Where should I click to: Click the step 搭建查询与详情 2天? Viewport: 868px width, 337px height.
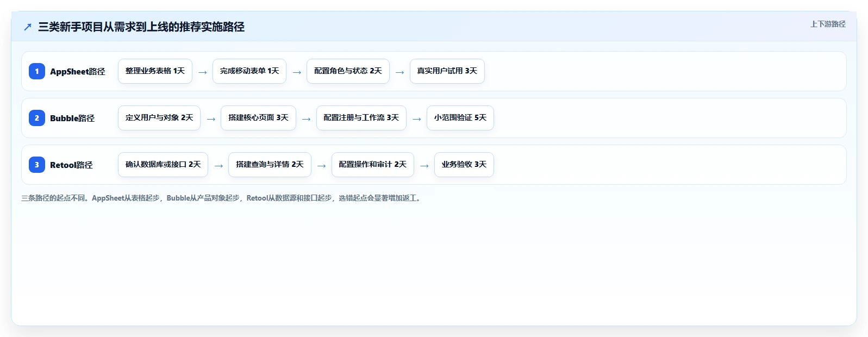pyautogui.click(x=270, y=165)
